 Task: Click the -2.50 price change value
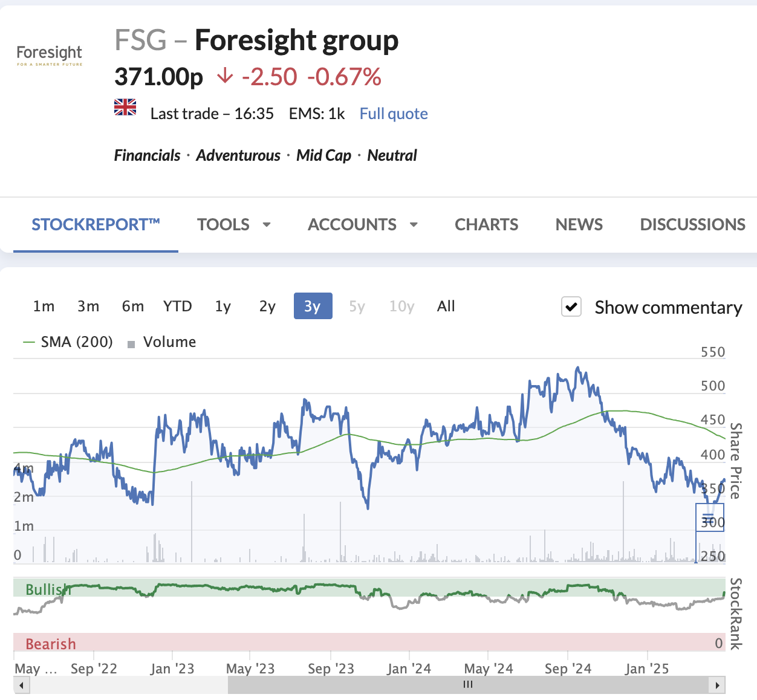[270, 77]
